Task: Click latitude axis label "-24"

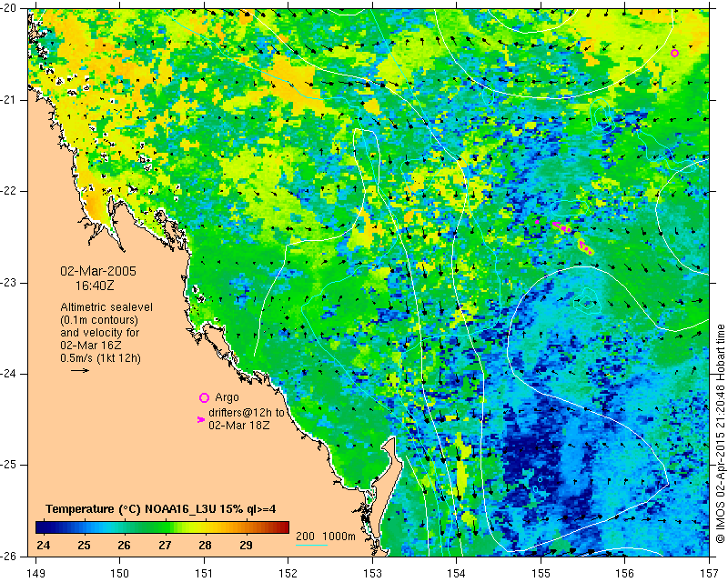Action: point(9,374)
